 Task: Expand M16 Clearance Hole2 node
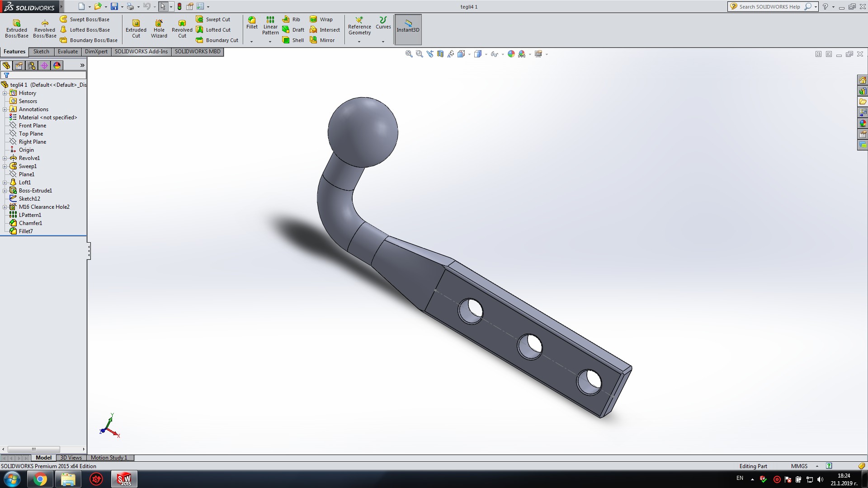5,207
